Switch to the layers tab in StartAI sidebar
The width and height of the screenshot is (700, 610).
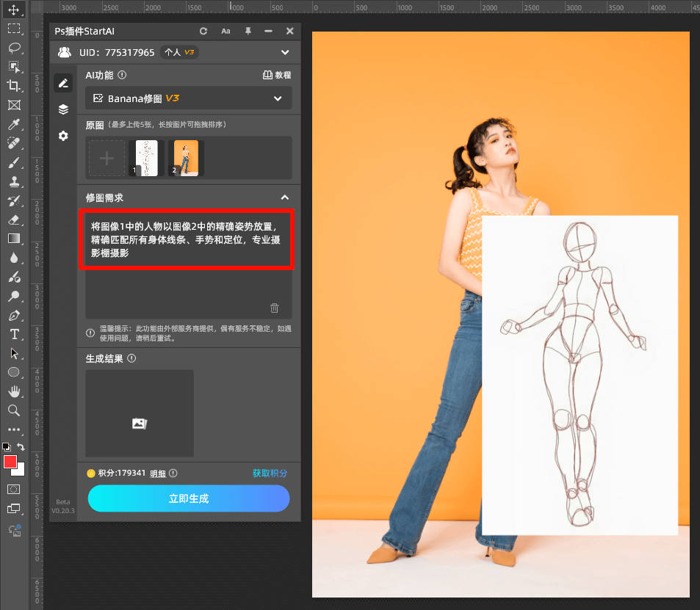(x=63, y=109)
